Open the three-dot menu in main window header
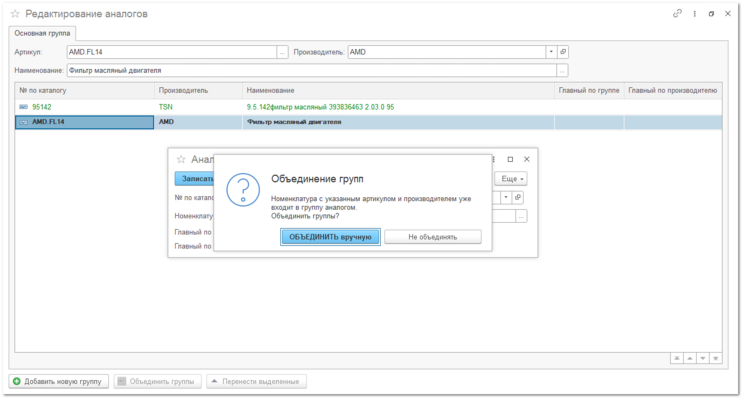743x399 pixels. coord(695,14)
